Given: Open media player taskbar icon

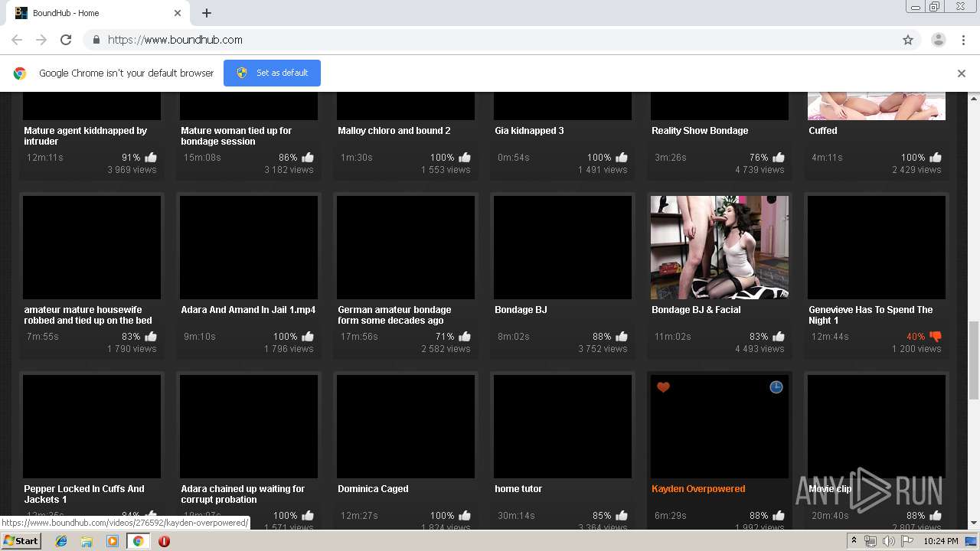Looking at the screenshot, I should [x=113, y=541].
